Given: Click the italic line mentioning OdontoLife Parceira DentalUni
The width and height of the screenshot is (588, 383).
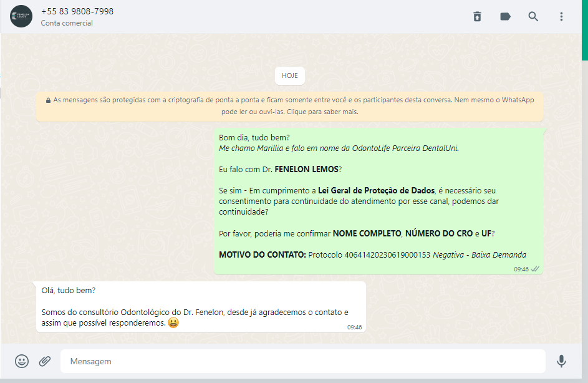Looking at the screenshot, I should (x=339, y=148).
